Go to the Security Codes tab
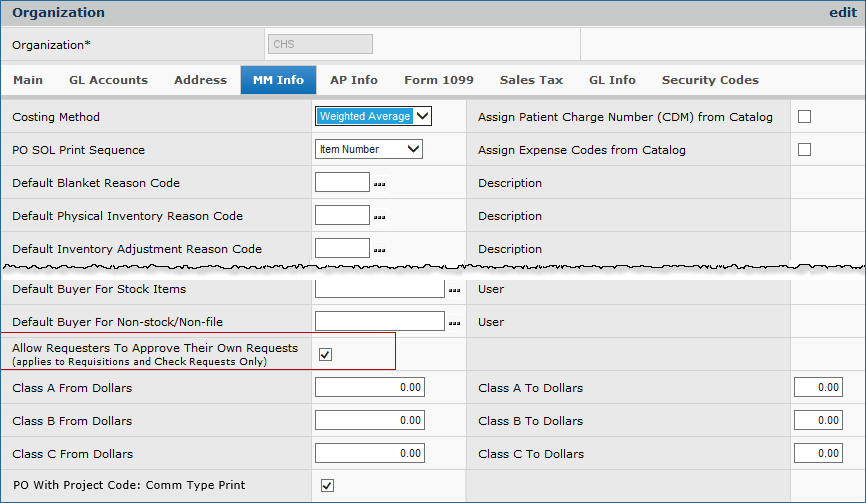 (x=710, y=80)
